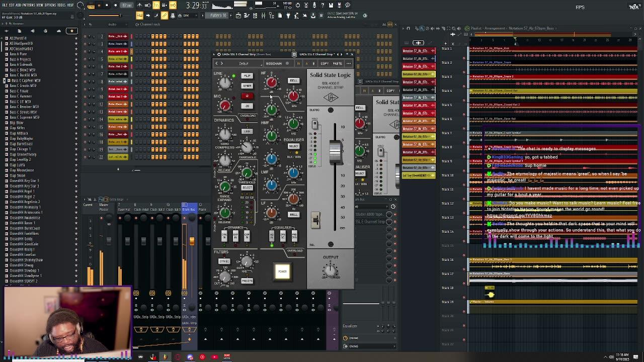The width and height of the screenshot is (644, 362).
Task: Click the Equaliser SELECT button
Action: tap(293, 146)
